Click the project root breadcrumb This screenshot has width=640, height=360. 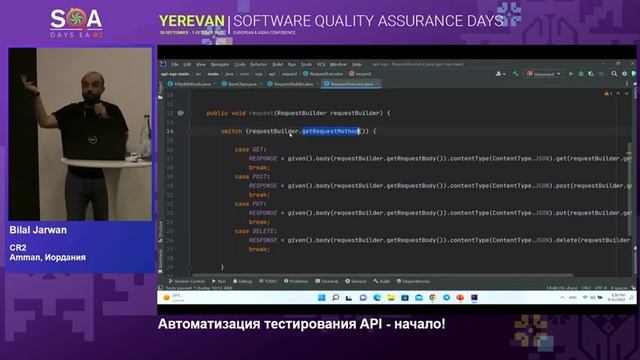[x=175, y=74]
